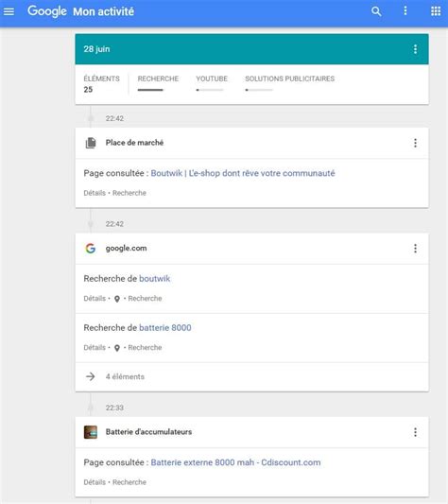Open Détails under Cdiscount page entry
Image resolution: width=448 pixels, height=504 pixels.
[x=95, y=482]
